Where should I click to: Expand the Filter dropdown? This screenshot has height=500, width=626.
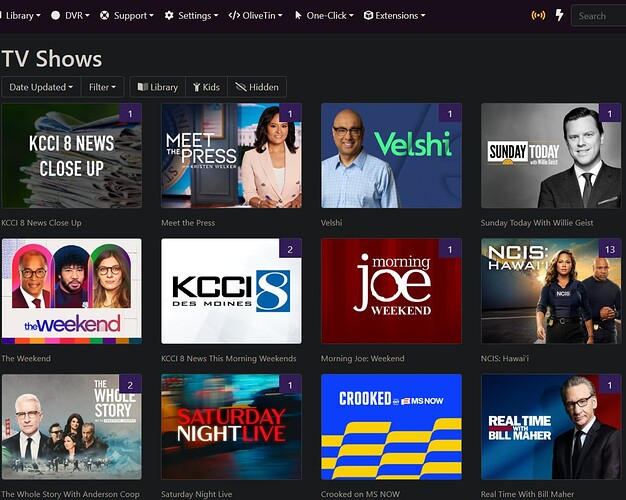click(102, 87)
